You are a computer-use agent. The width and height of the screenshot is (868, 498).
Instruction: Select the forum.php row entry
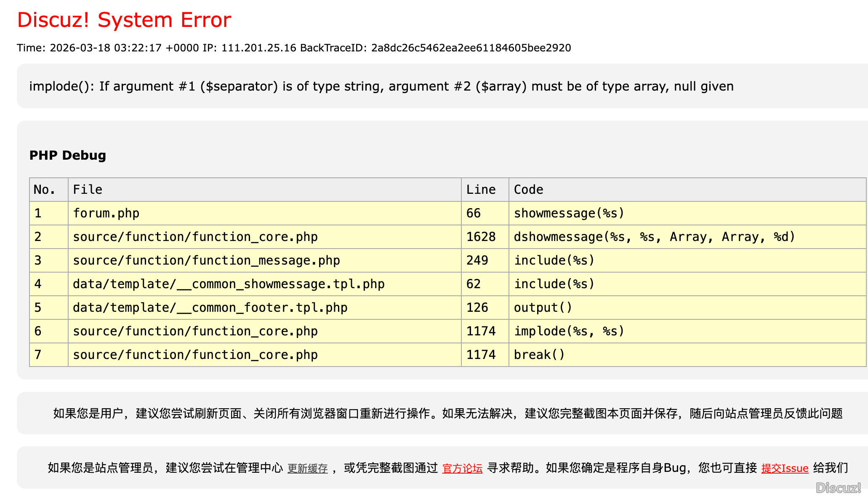pos(106,213)
